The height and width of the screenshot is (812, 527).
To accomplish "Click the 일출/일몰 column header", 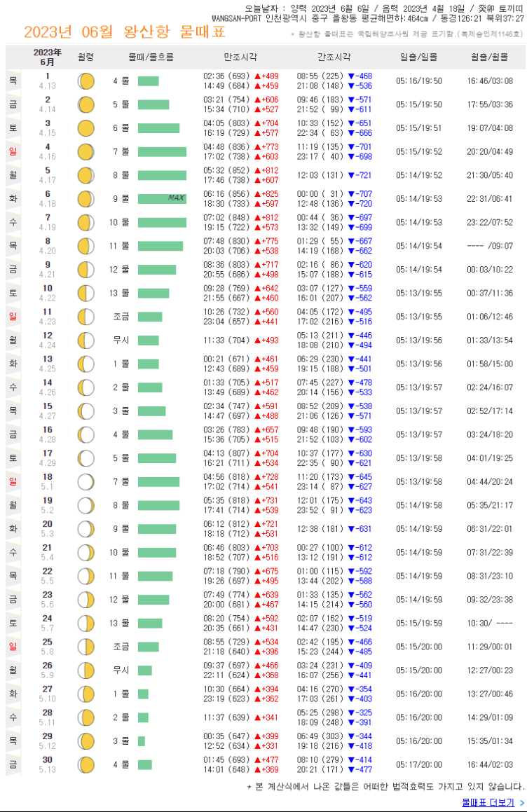I will point(418,57).
